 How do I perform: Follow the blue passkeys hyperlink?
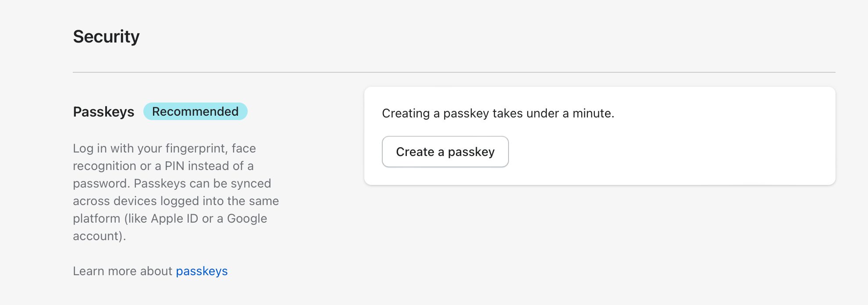[202, 271]
